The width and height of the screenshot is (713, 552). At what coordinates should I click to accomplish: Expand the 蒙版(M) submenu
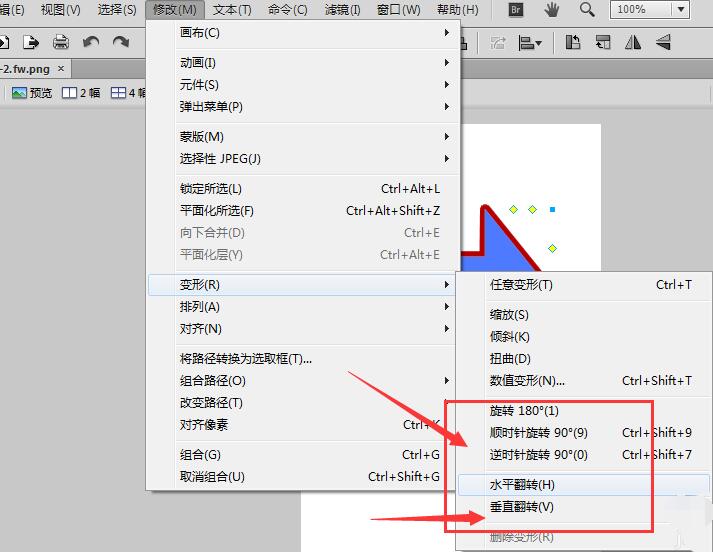click(x=303, y=136)
